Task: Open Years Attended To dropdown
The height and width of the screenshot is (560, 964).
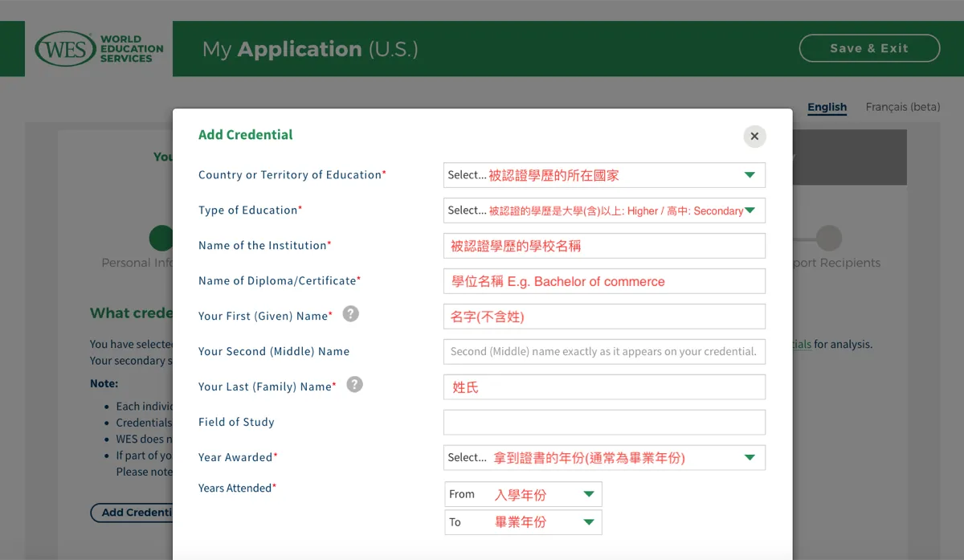Action: 523,522
